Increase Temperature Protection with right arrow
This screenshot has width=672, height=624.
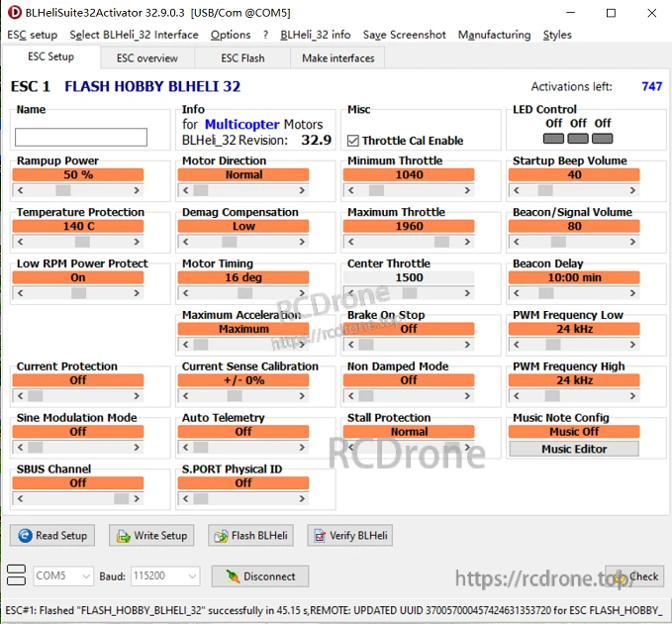137,242
